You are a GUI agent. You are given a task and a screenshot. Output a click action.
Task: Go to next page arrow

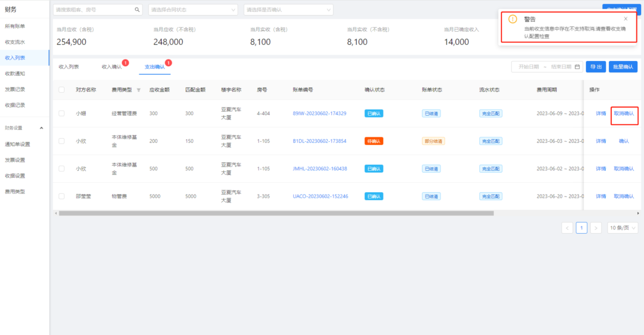tap(596, 228)
